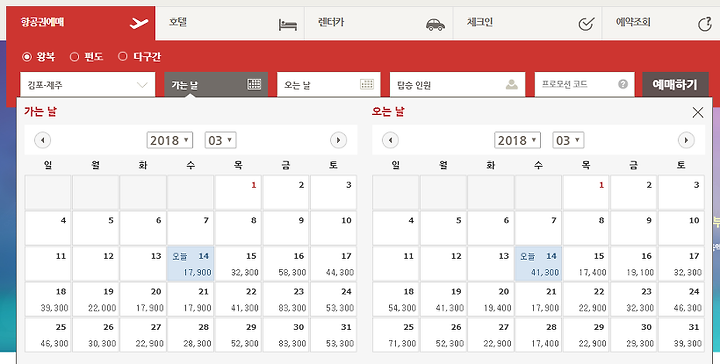Image resolution: width=720 pixels, height=364 pixels.
Task: Switch to the 호텔 tab
Action: [x=230, y=23]
